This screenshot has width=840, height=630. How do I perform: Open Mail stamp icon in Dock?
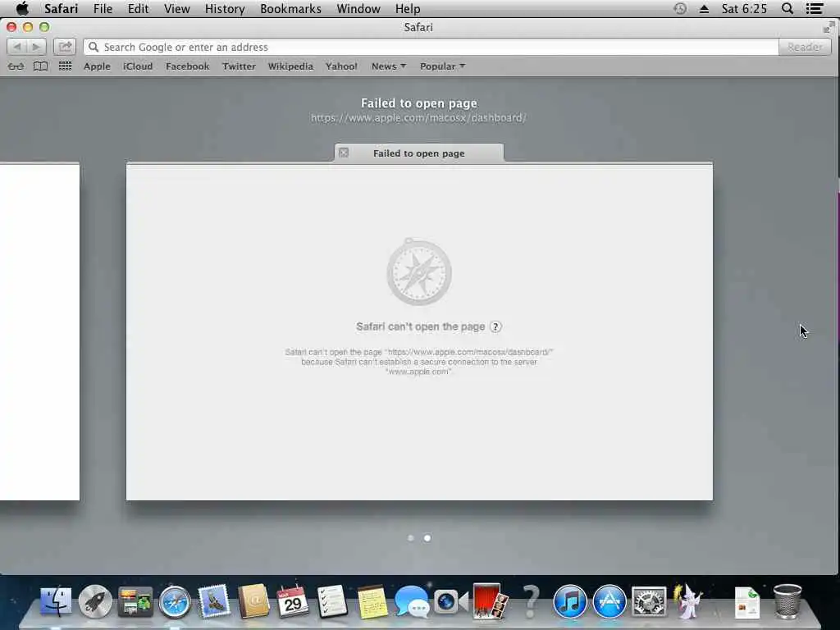(214, 600)
